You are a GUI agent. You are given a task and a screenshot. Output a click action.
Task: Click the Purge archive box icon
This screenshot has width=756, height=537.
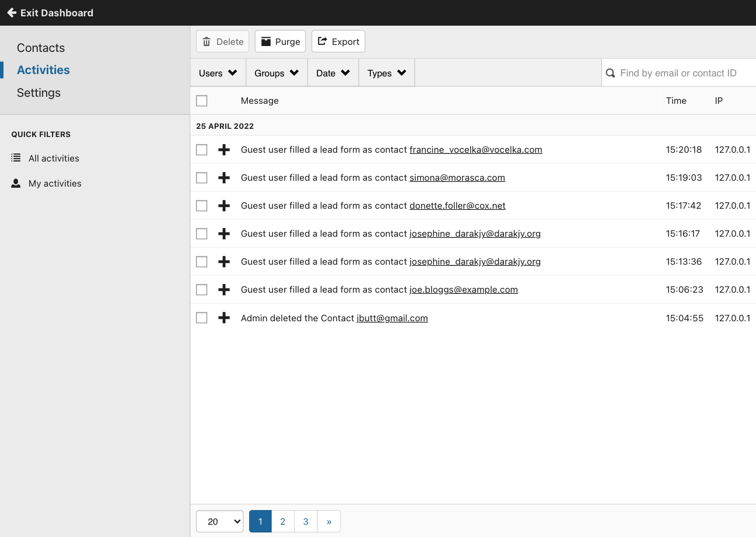click(266, 42)
